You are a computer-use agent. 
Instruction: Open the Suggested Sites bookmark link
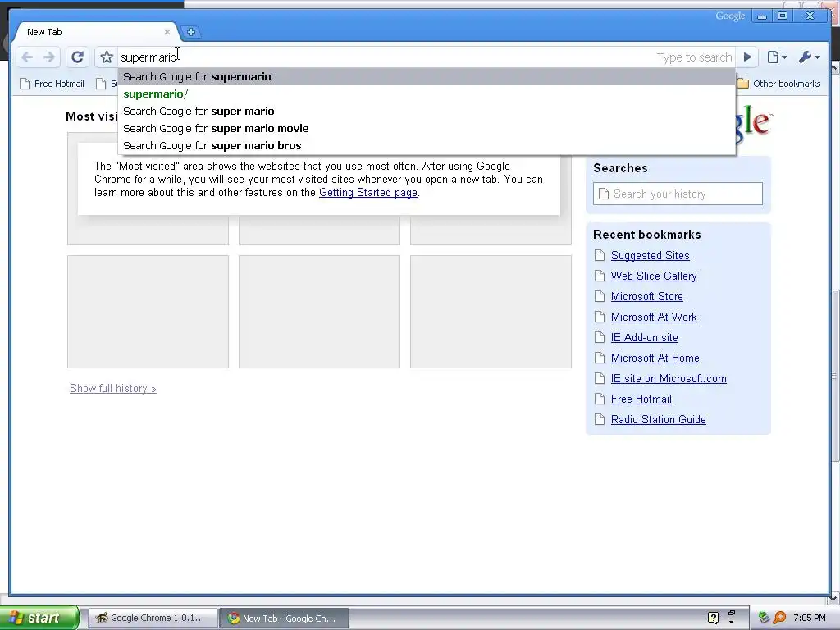point(650,256)
